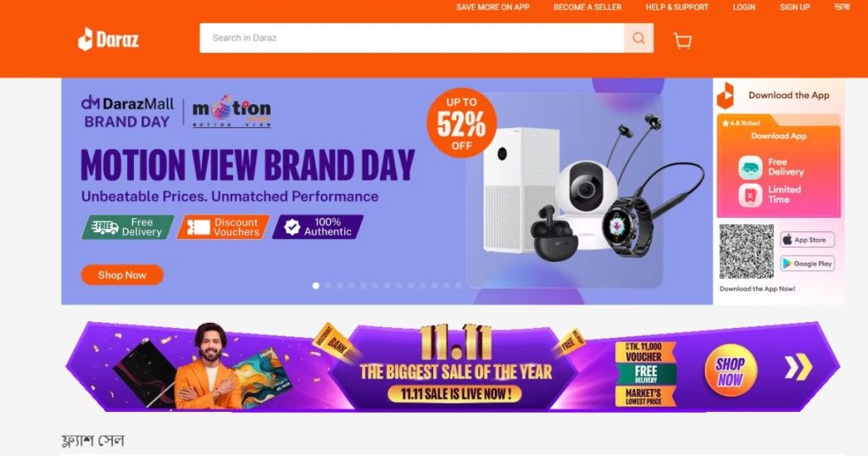Go to the Login page
The image size is (868, 456).
[x=744, y=7]
